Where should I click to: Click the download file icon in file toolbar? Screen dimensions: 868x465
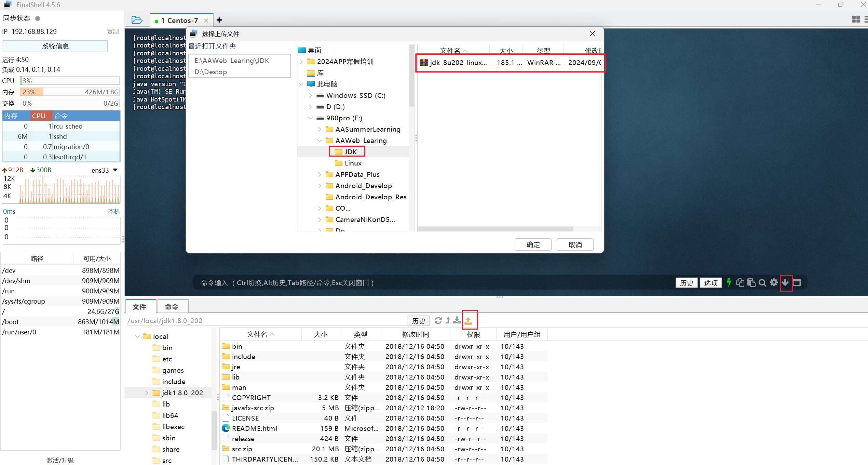pyautogui.click(x=457, y=321)
